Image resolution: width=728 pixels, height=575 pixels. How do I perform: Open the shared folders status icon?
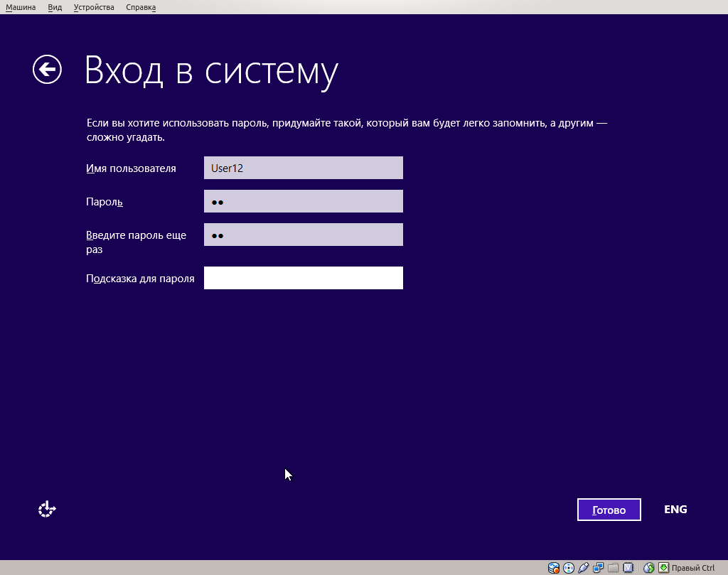tap(613, 567)
